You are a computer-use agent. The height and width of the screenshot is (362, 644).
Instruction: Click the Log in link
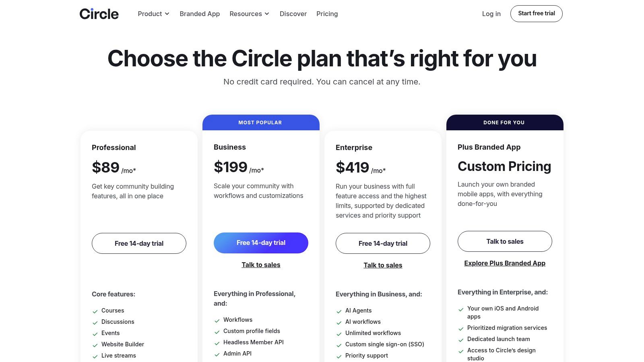coord(491,14)
